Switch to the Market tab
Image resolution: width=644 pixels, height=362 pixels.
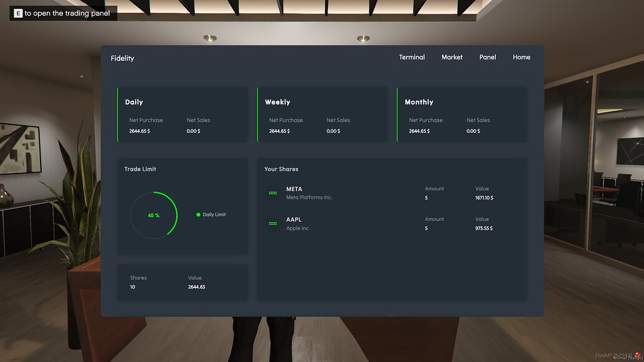pyautogui.click(x=452, y=57)
